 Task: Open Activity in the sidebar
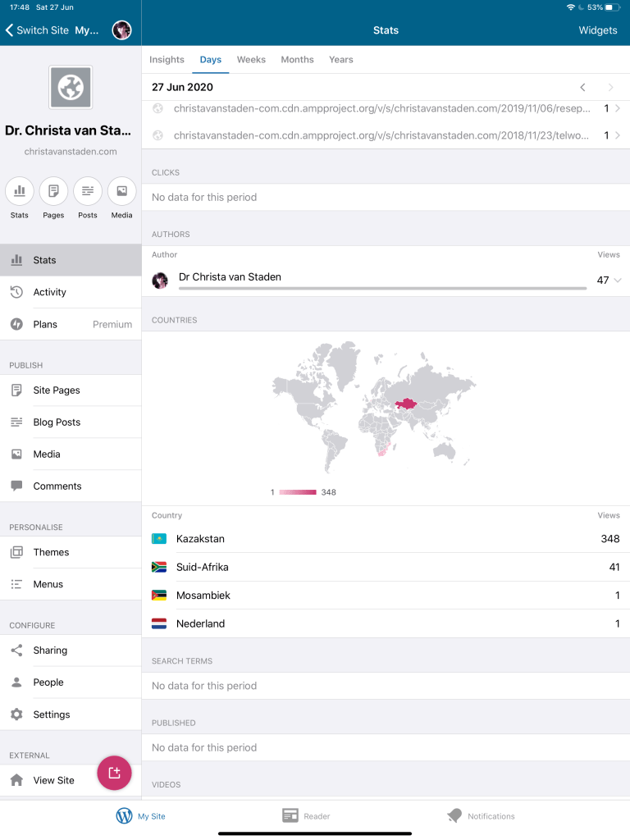[49, 292]
